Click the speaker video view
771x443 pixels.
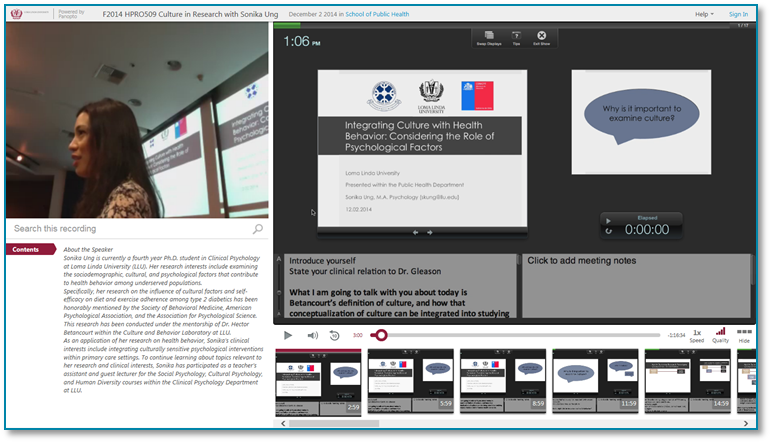click(137, 120)
